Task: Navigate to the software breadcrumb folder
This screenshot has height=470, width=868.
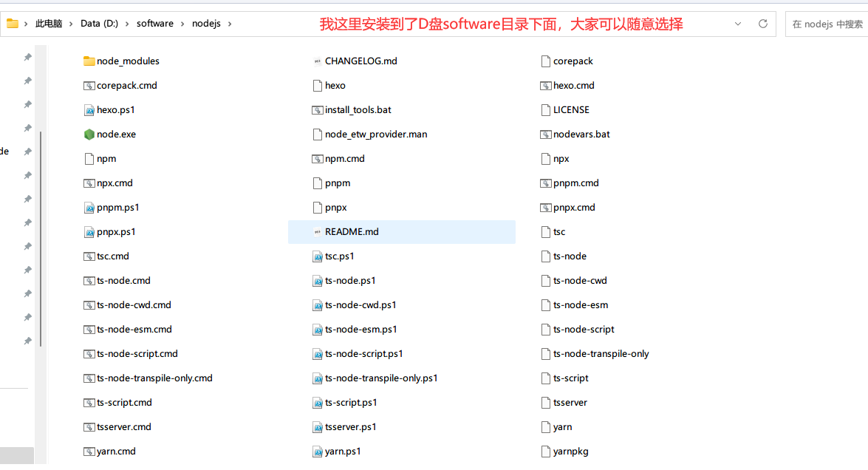Action: [155, 24]
